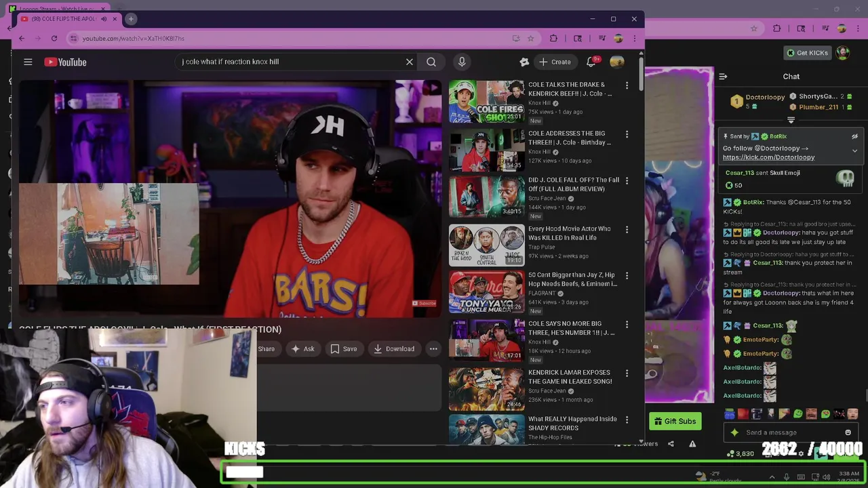Open a new tab in YouTube window
868x488 pixels.
131,19
